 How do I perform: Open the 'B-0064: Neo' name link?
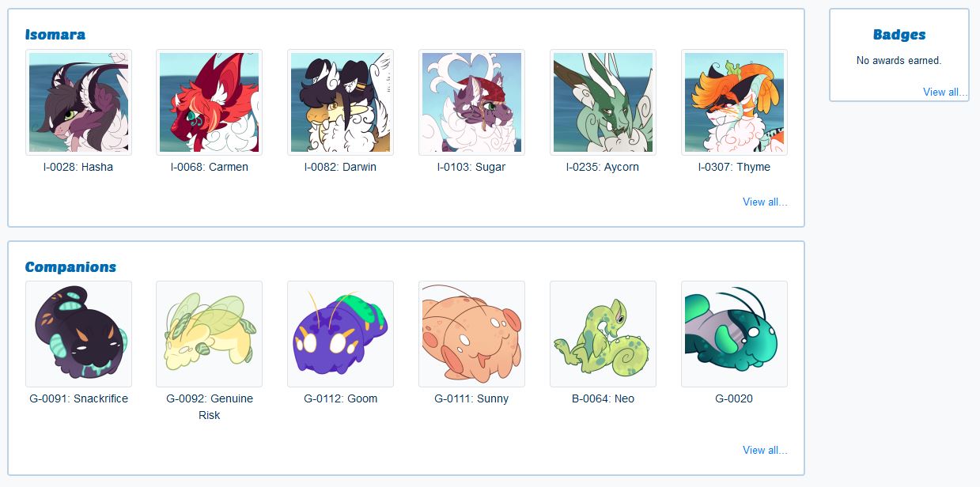click(603, 398)
